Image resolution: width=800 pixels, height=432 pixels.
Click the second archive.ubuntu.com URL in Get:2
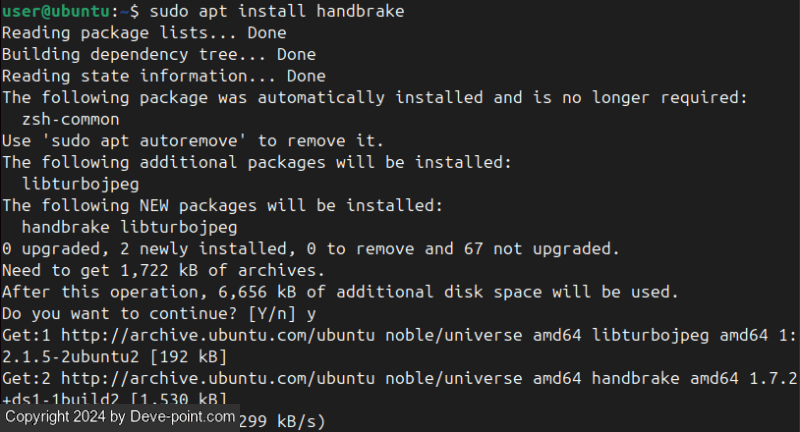coord(218,378)
